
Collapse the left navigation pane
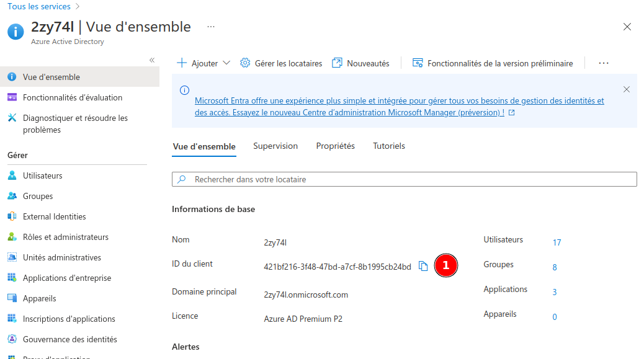(151, 60)
